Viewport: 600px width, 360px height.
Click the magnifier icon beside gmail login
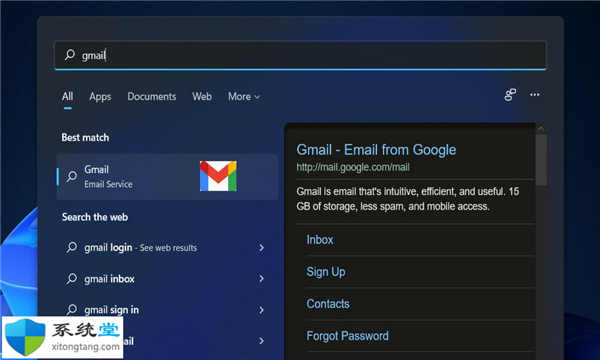pyautogui.click(x=72, y=247)
